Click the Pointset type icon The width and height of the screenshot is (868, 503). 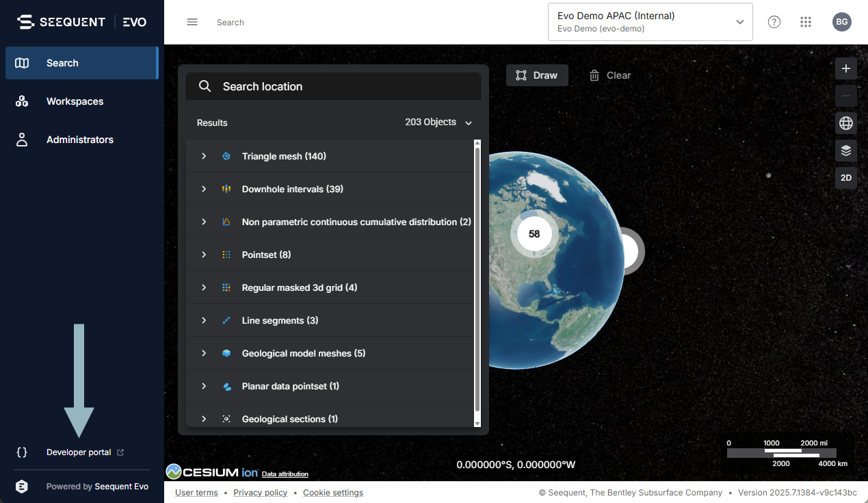pos(226,255)
